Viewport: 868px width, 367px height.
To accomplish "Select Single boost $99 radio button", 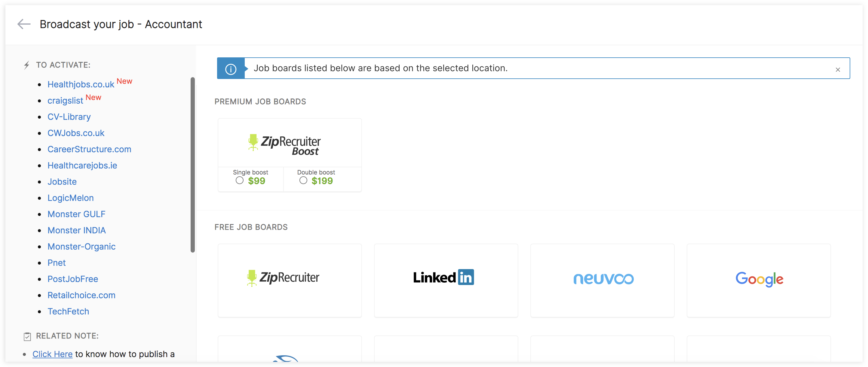I will 240,180.
